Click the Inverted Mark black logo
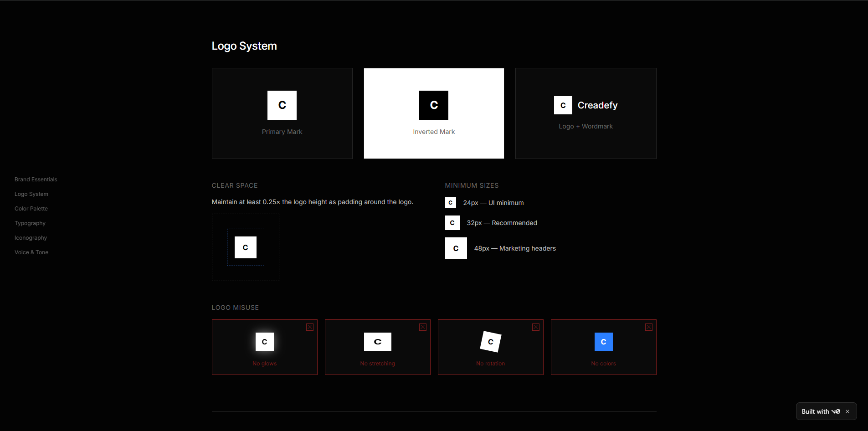This screenshot has width=868, height=431. tap(434, 105)
